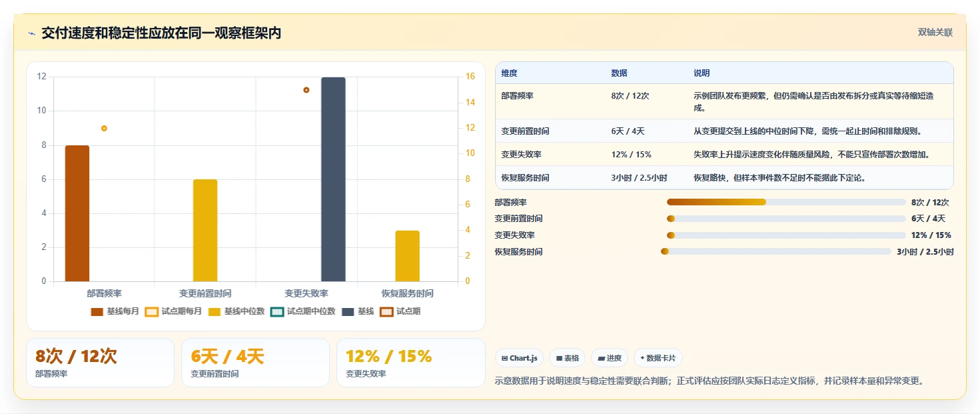
Task: Click the 部署频率 progress row label
Action: click(510, 202)
